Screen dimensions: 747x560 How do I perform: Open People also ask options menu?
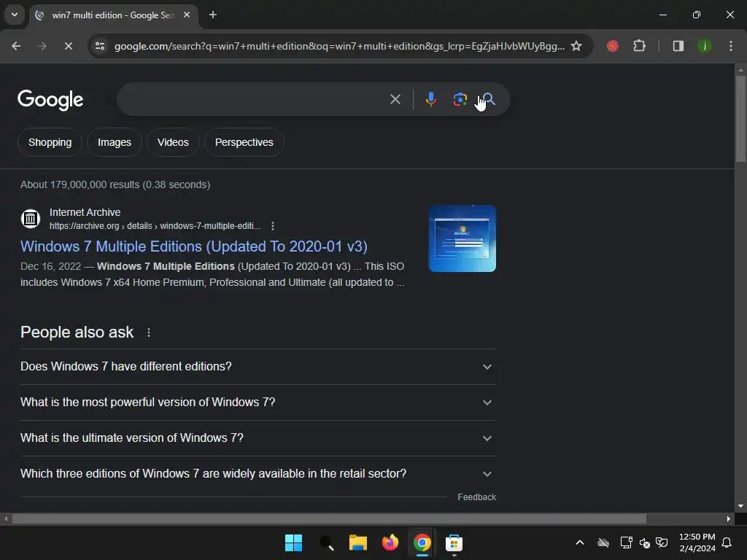click(x=149, y=332)
